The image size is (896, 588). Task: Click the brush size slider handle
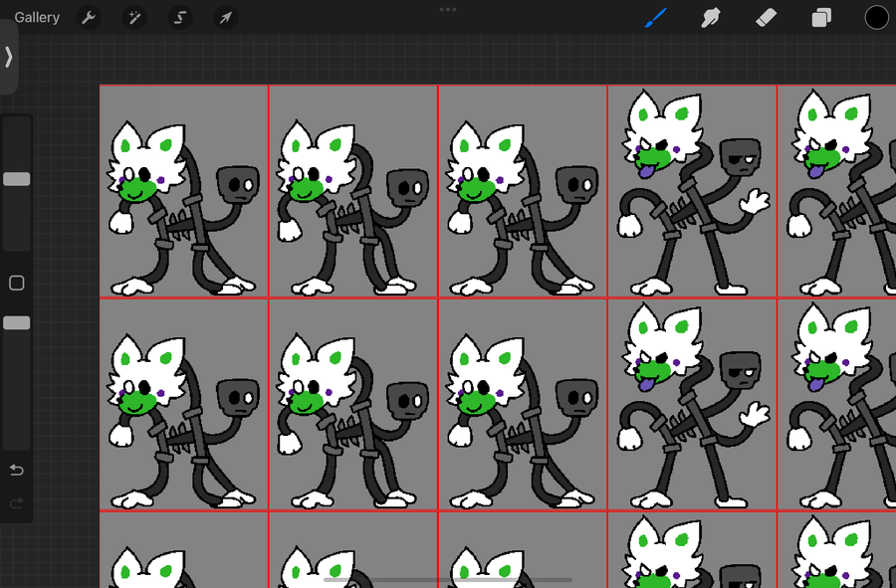[x=17, y=179]
